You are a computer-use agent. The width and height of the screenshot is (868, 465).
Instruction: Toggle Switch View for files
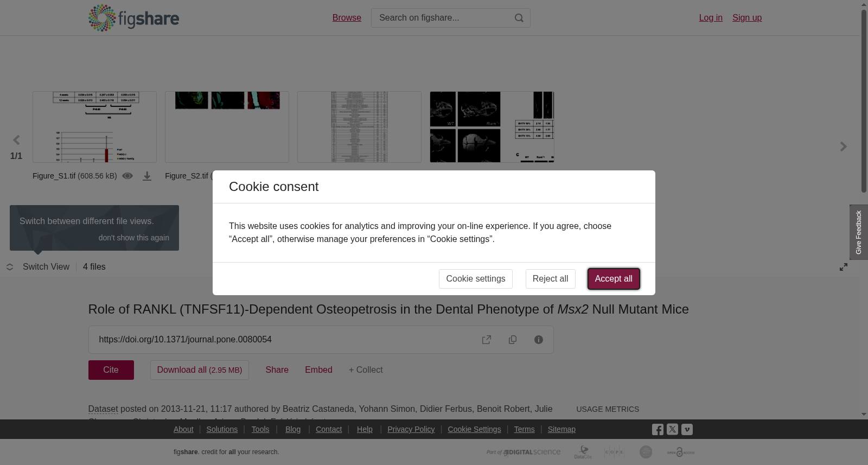[38, 267]
